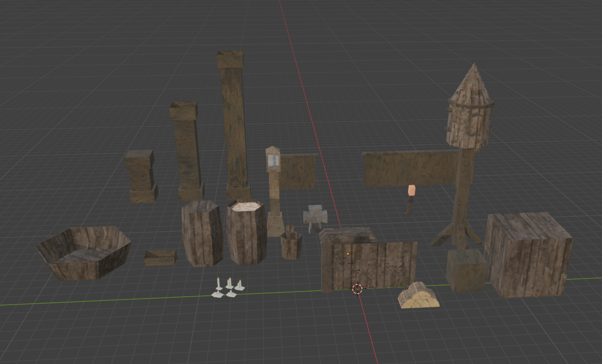Select the shortest stone pillar
The image size is (602, 364).
[x=141, y=177]
